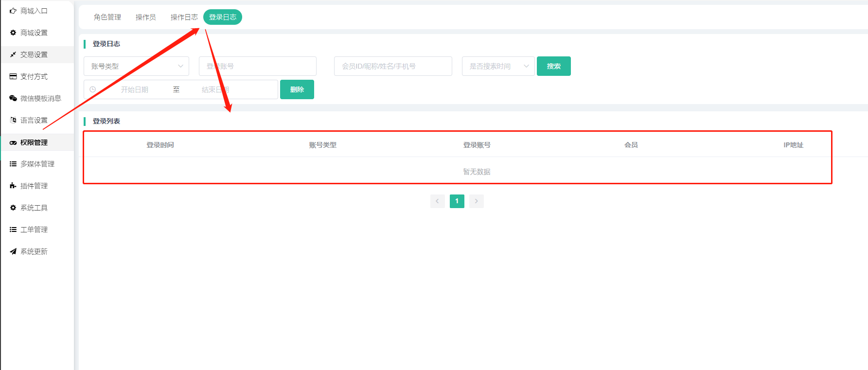
Task: Click the 会员 column header
Action: [x=631, y=145]
